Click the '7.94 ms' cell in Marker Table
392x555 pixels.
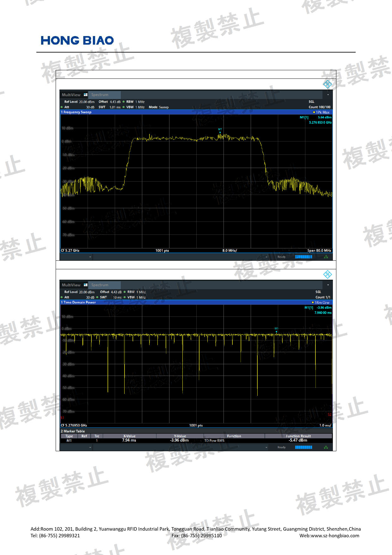129,440
